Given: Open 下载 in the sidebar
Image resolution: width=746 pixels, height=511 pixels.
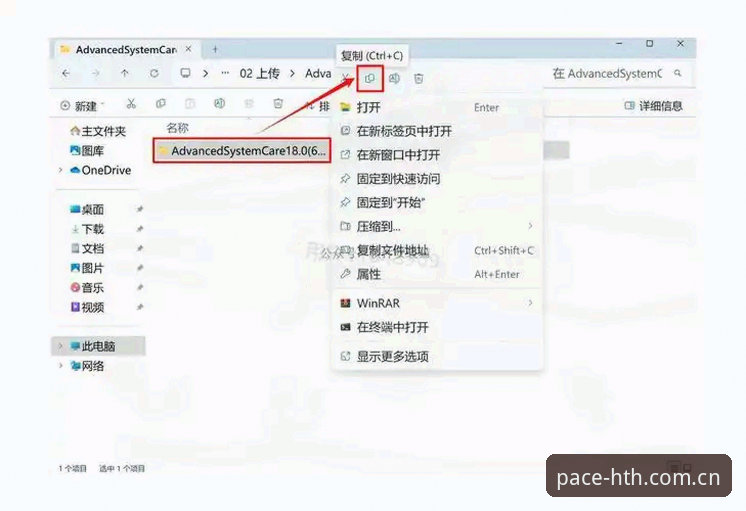Looking at the screenshot, I should [x=87, y=229].
